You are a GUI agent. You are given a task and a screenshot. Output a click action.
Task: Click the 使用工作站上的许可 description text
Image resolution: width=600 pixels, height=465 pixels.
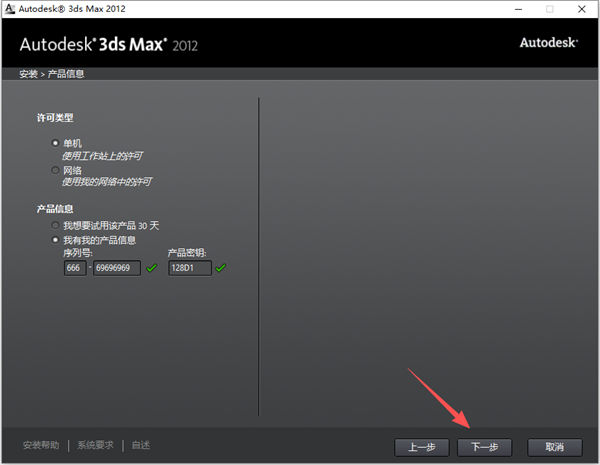click(103, 156)
